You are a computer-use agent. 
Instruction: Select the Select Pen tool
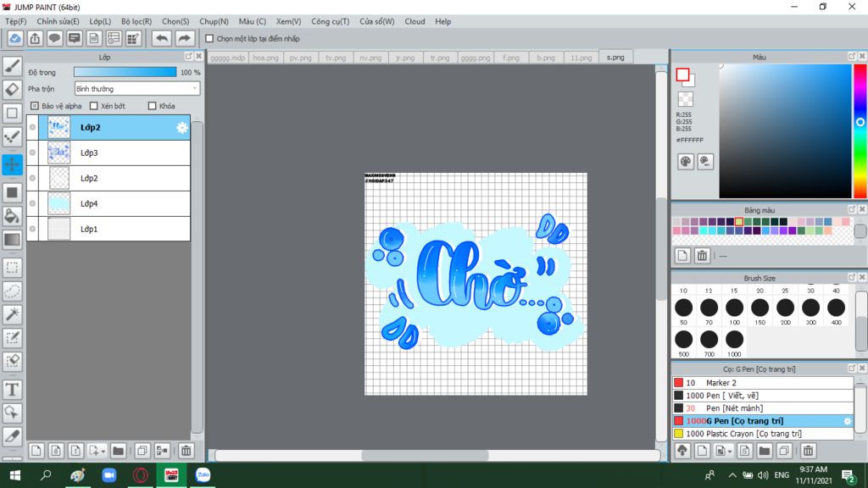point(12,338)
